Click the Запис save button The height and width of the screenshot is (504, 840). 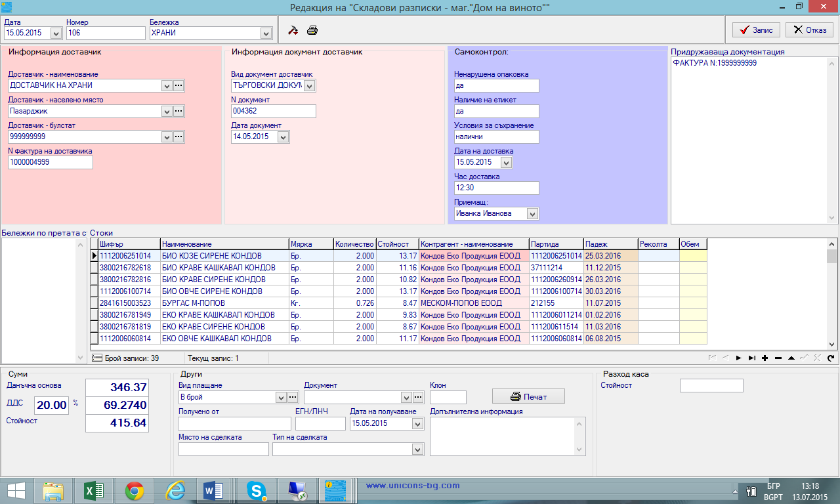click(x=756, y=30)
